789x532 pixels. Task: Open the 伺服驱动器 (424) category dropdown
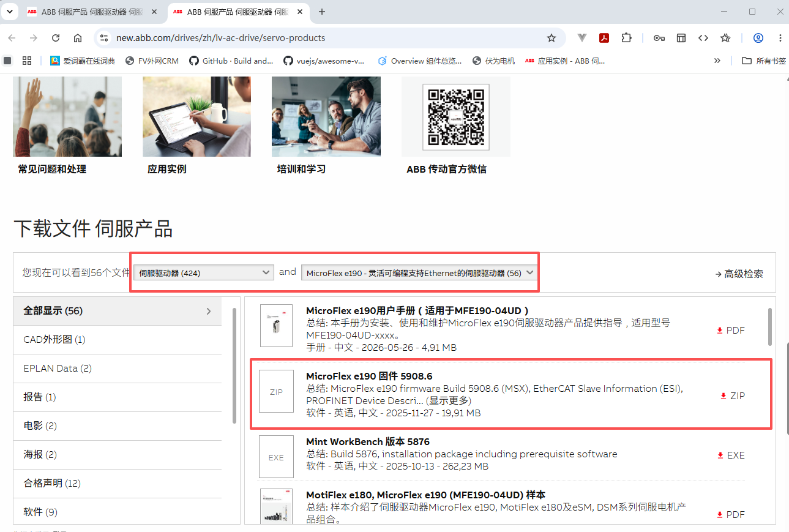204,272
